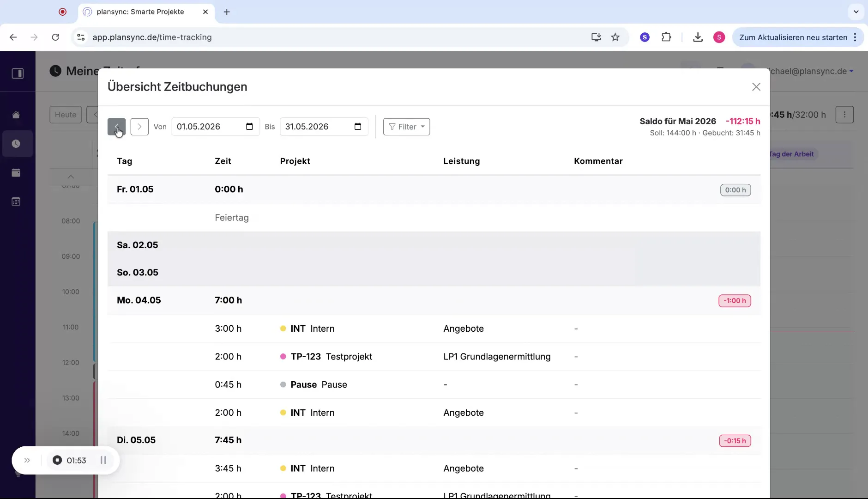Click the gray color dot of Pause entry

[283, 384]
